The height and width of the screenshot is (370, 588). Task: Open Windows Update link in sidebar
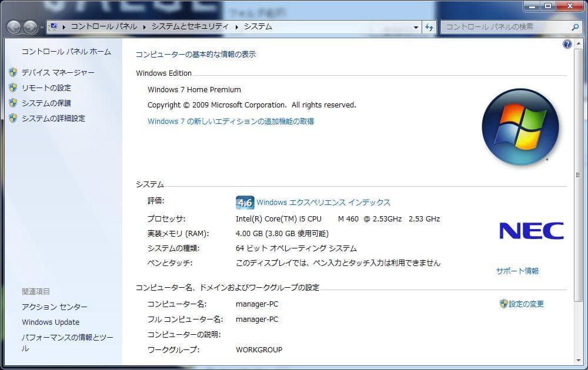point(51,322)
